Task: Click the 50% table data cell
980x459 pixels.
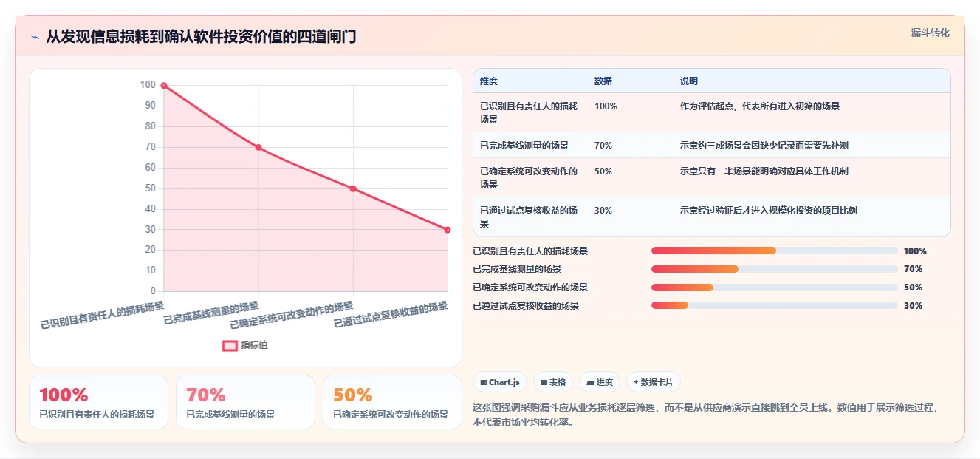Action: 603,171
